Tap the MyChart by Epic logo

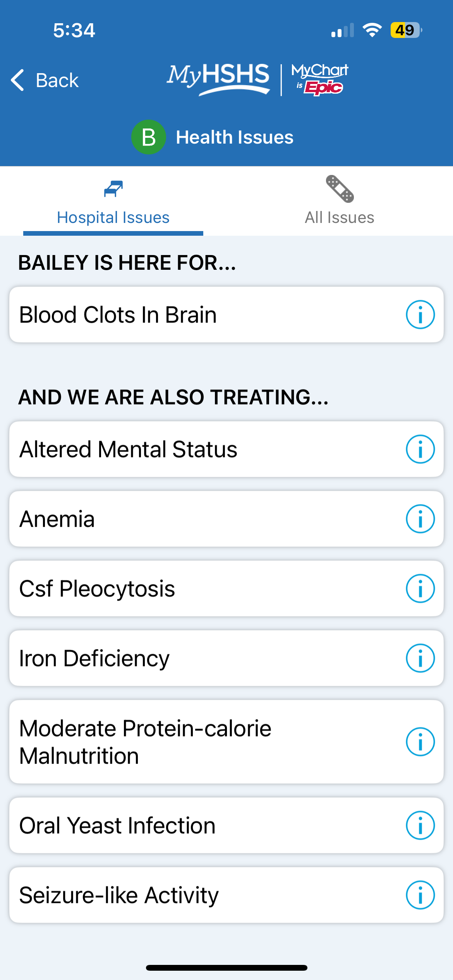319,79
